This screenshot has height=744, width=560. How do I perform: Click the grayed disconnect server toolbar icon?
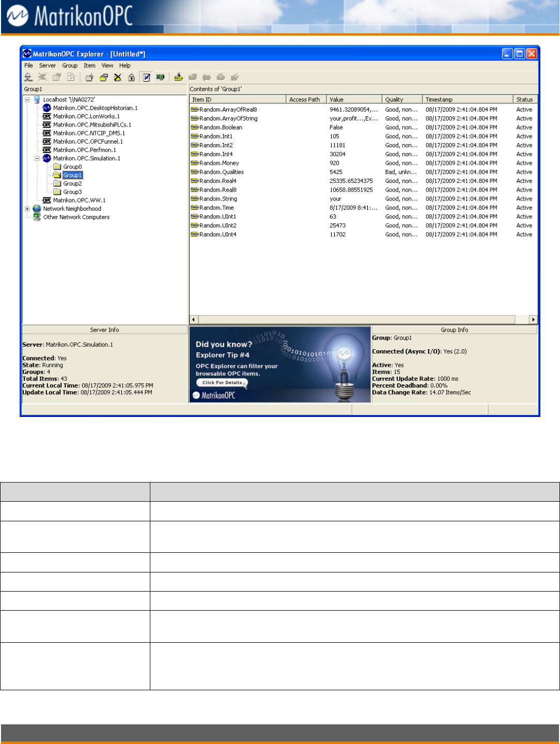tap(42, 77)
